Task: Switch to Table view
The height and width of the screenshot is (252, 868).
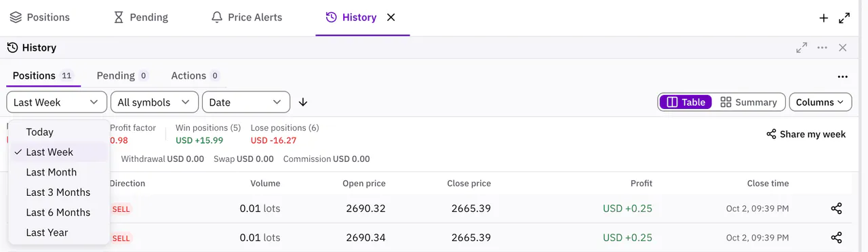Action: click(x=686, y=102)
